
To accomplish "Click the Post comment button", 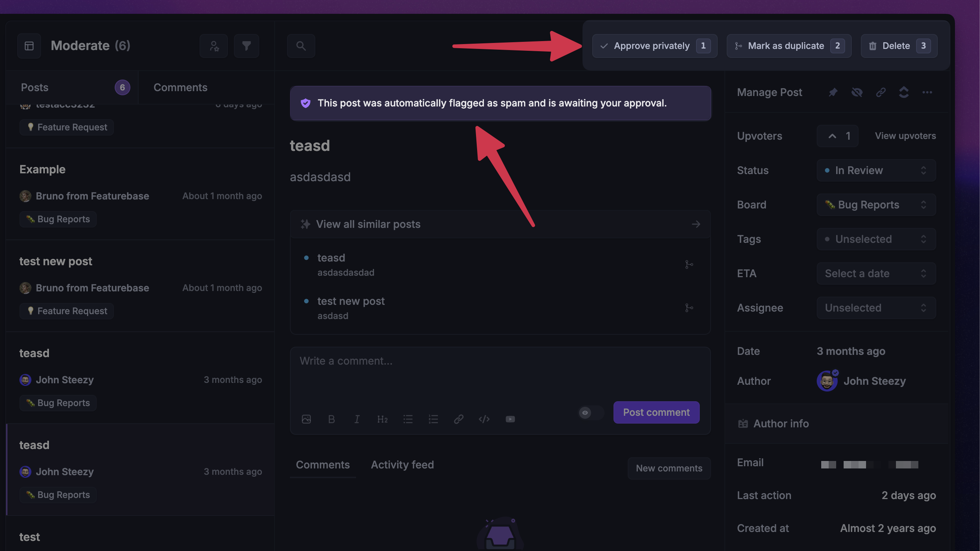I will pyautogui.click(x=656, y=412).
